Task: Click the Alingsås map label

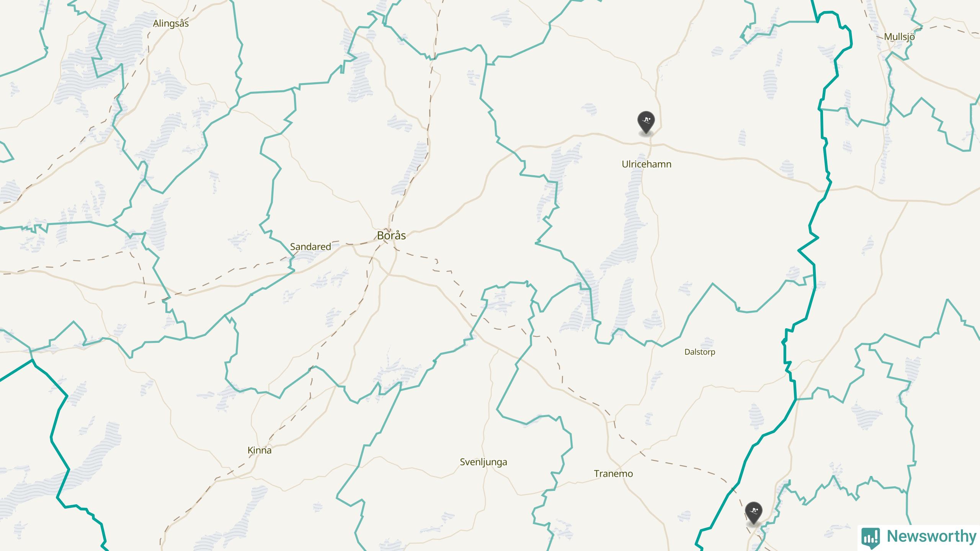Action: (171, 23)
